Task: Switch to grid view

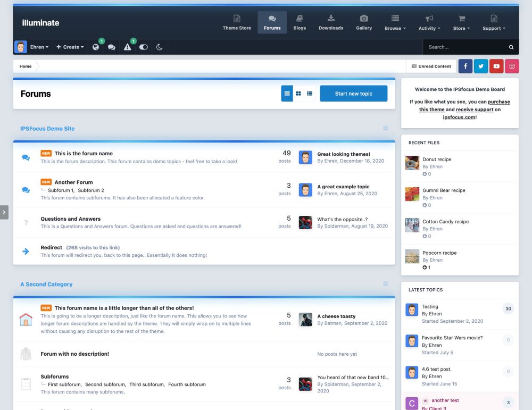Action: click(298, 94)
